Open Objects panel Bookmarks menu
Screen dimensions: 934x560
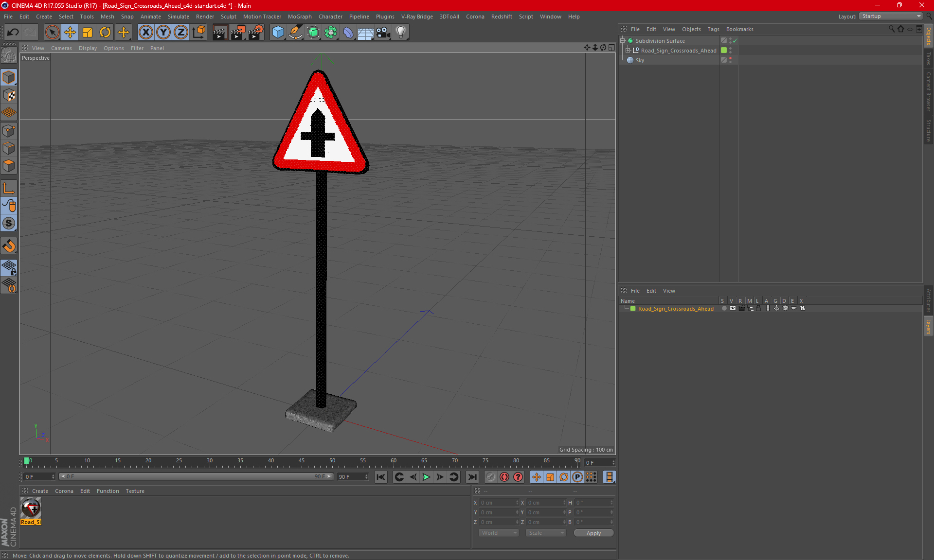(x=739, y=29)
